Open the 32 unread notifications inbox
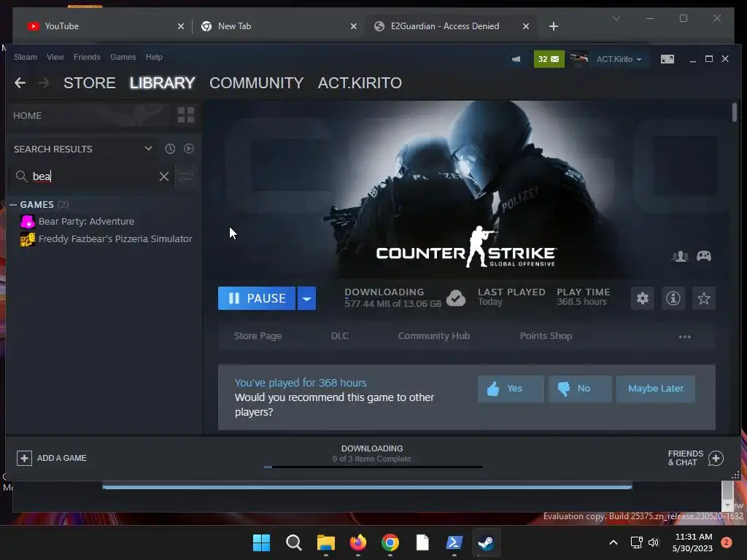 [549, 59]
